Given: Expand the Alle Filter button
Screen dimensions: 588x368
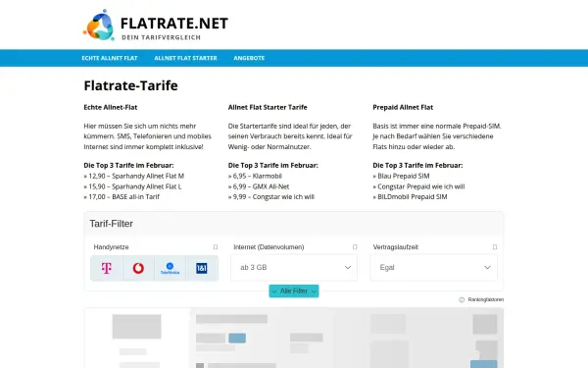Looking at the screenshot, I should coord(294,291).
